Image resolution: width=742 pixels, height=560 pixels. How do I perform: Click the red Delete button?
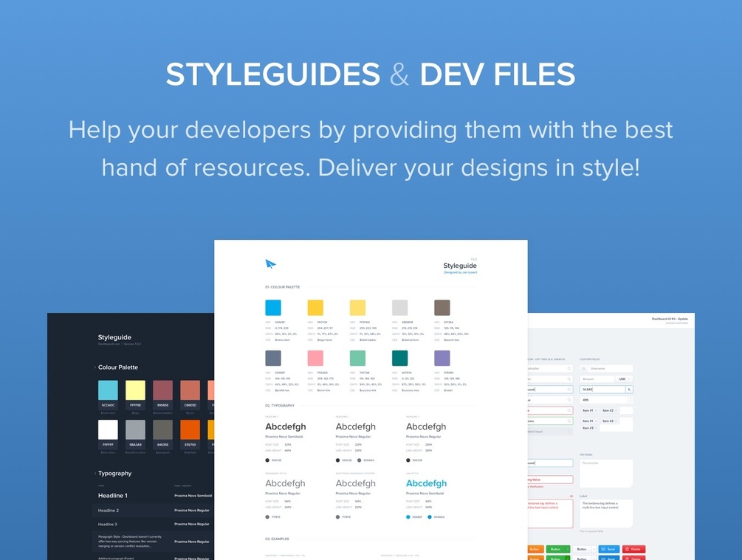point(633,549)
